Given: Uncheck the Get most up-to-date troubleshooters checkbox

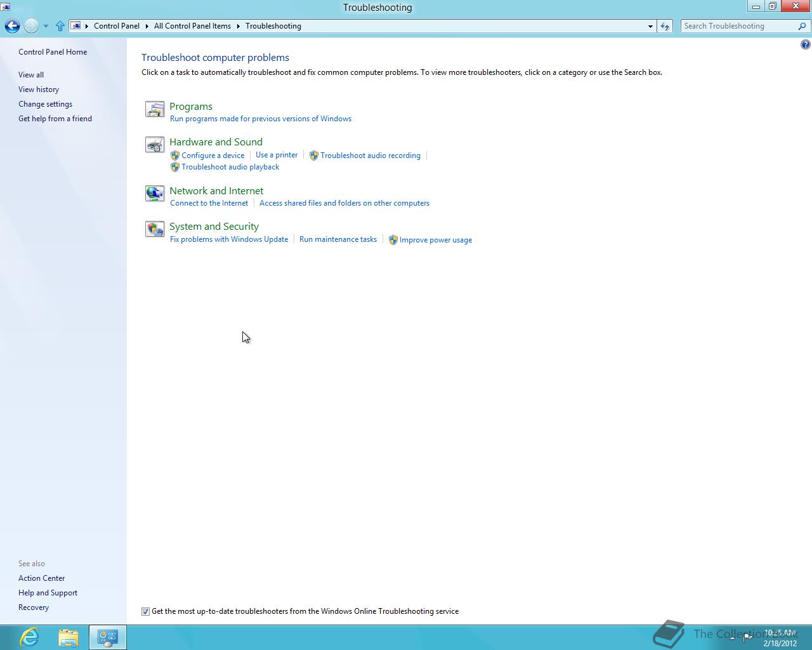Looking at the screenshot, I should (x=145, y=611).
